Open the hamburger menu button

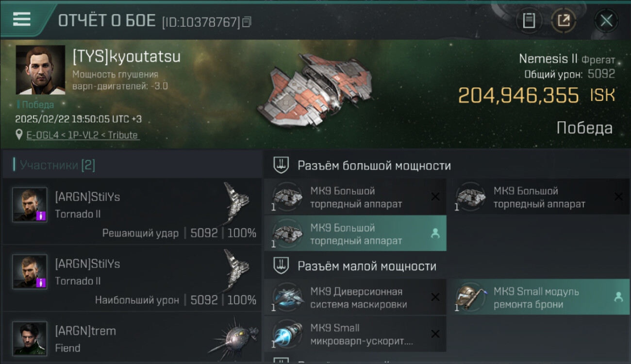click(22, 19)
